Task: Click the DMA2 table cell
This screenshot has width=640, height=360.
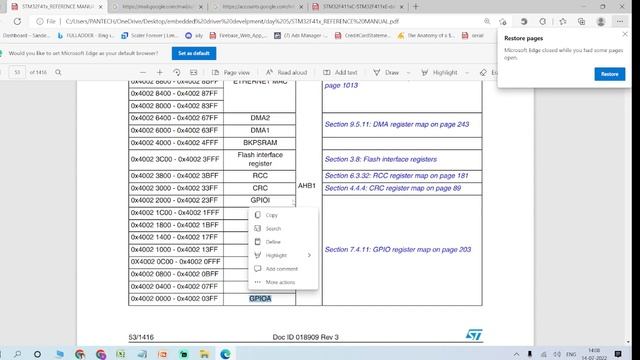Action: click(260, 118)
